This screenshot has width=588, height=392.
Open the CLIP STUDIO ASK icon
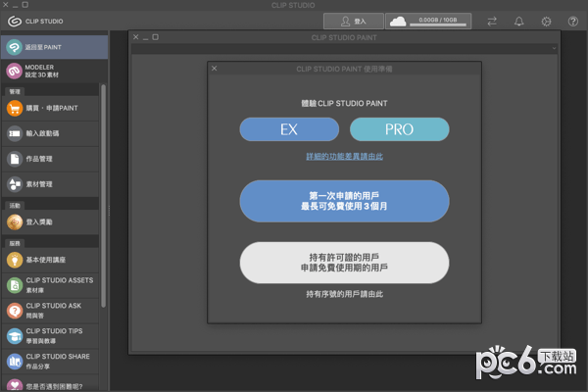pos(15,311)
